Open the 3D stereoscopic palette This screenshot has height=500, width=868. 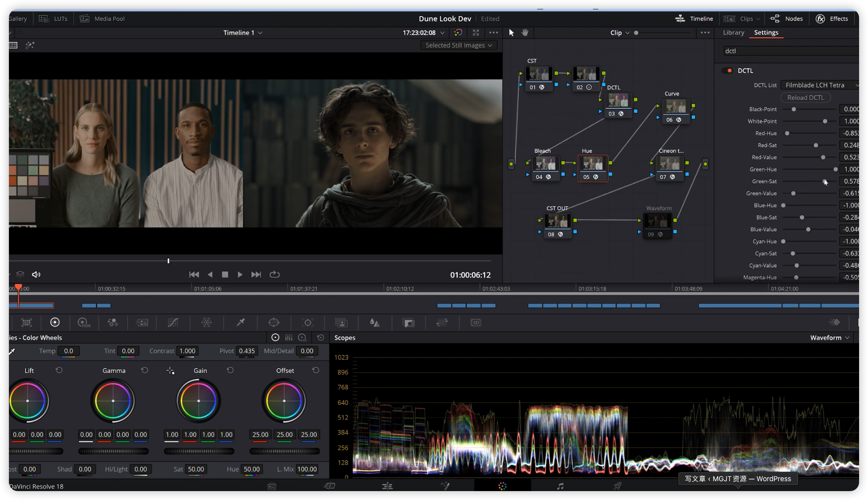(x=476, y=323)
